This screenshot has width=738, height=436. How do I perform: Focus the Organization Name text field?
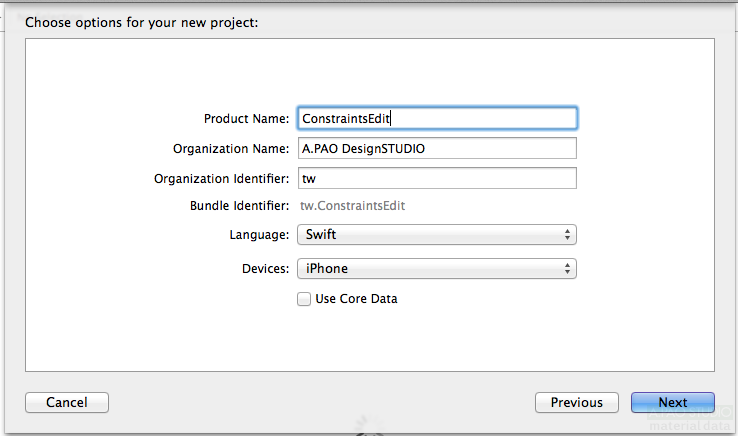click(x=437, y=148)
